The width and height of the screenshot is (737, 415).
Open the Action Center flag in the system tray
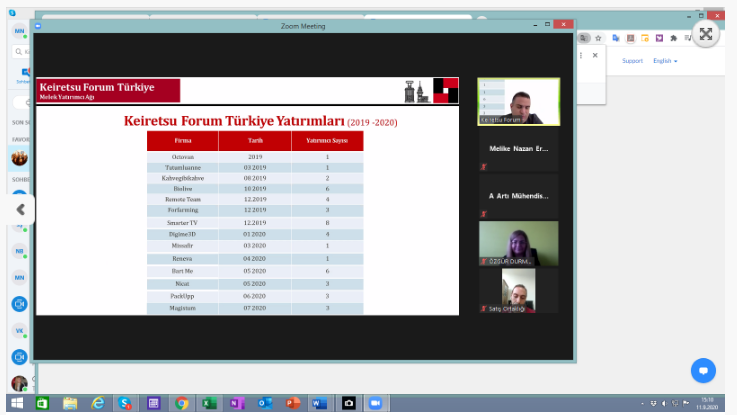686,403
